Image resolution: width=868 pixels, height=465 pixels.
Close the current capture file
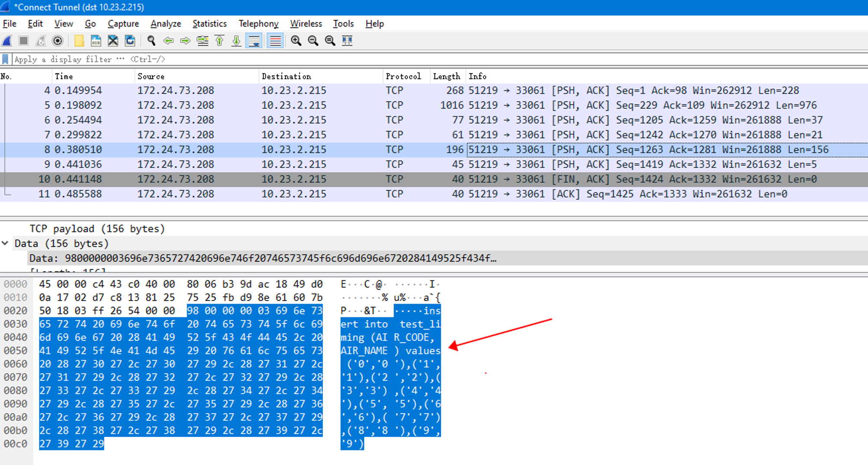pyautogui.click(x=113, y=41)
